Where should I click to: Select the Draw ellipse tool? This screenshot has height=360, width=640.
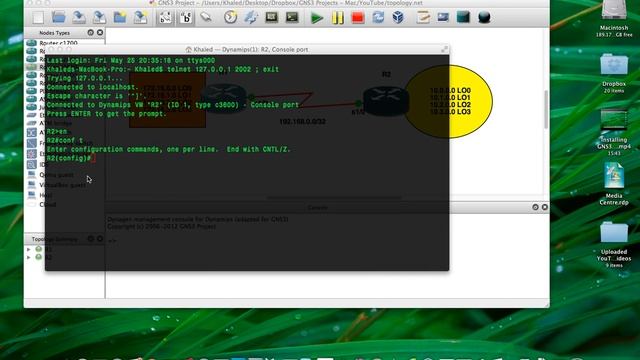(484, 18)
